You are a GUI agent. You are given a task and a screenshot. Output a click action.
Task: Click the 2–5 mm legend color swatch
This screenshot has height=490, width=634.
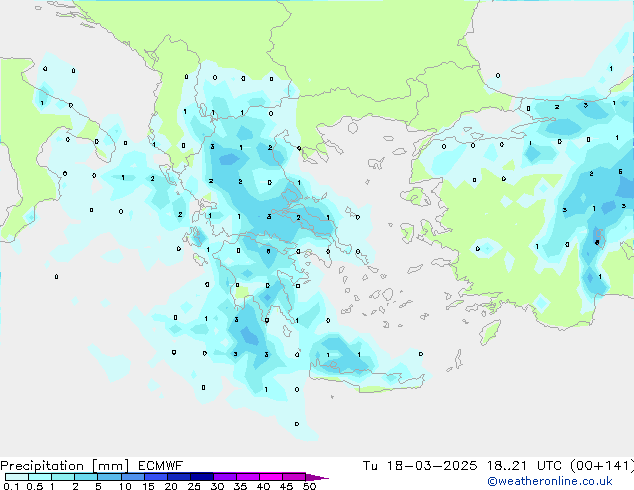coord(86,477)
